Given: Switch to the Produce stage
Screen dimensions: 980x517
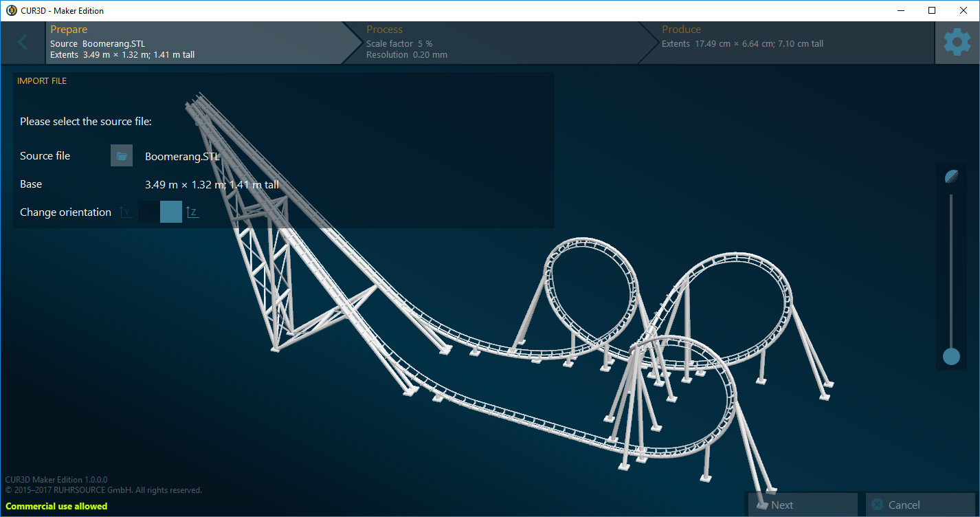Looking at the screenshot, I should pyautogui.click(x=682, y=29).
